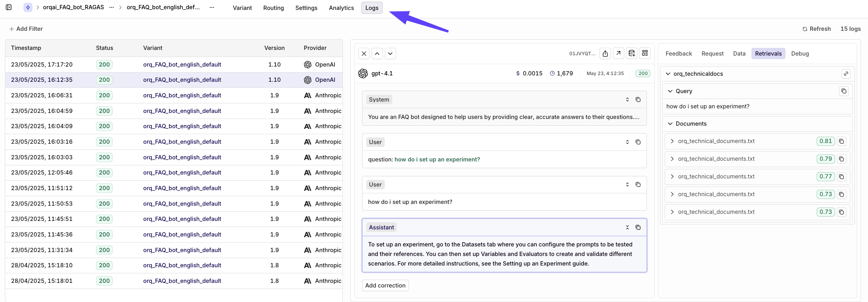
Task: Expand the second User message block
Action: [627, 184]
